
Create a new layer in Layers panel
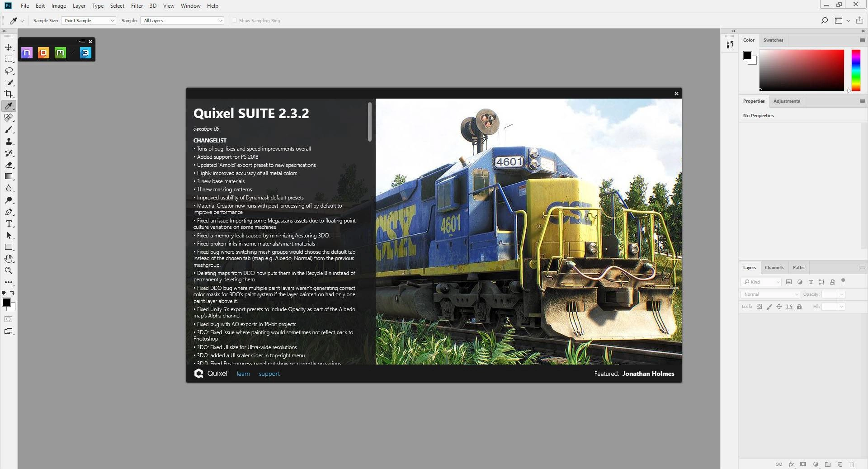(840, 464)
